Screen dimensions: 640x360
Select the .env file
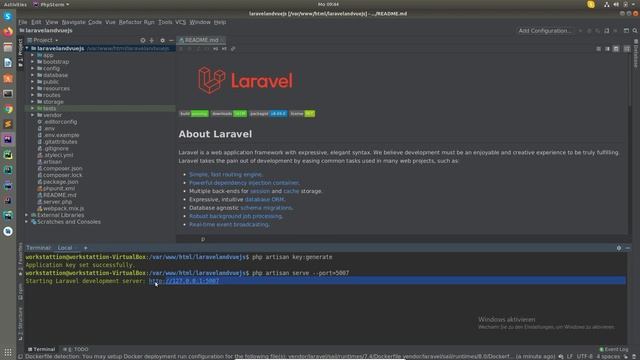click(x=49, y=129)
